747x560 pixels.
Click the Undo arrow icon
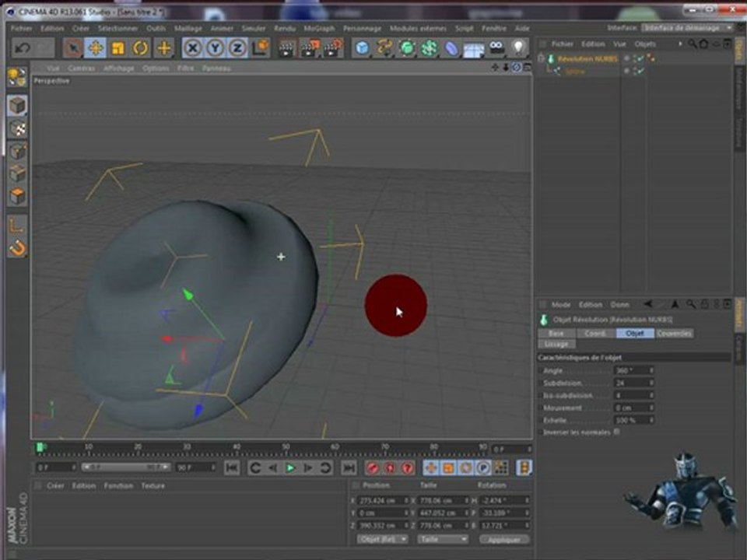click(x=23, y=48)
